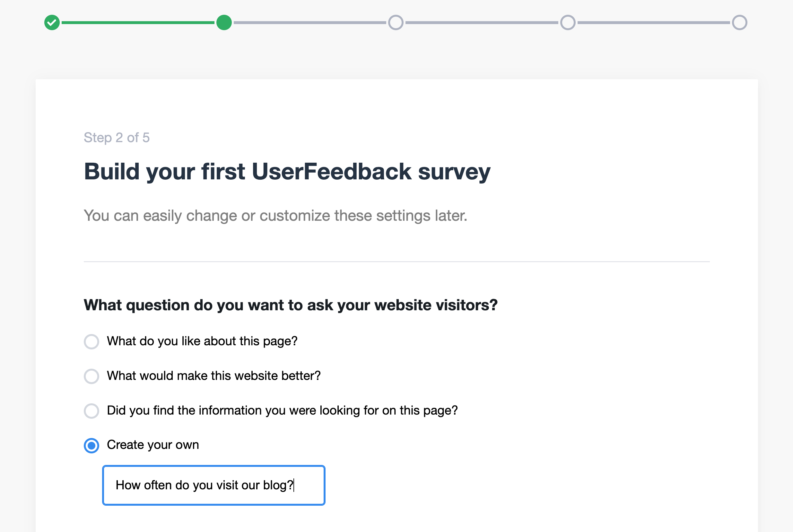The width and height of the screenshot is (793, 532).
Task: Click the 'What would make this website better?' label
Action: (214, 376)
